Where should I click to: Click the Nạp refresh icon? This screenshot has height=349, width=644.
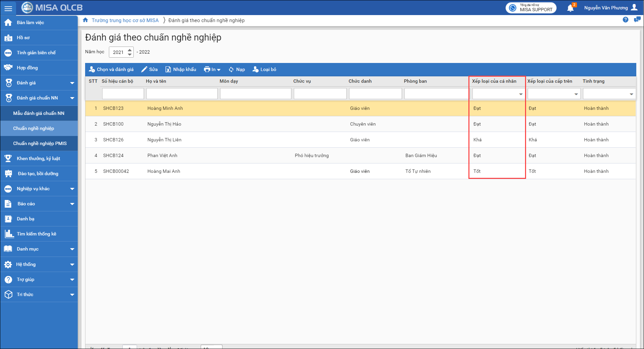231,69
